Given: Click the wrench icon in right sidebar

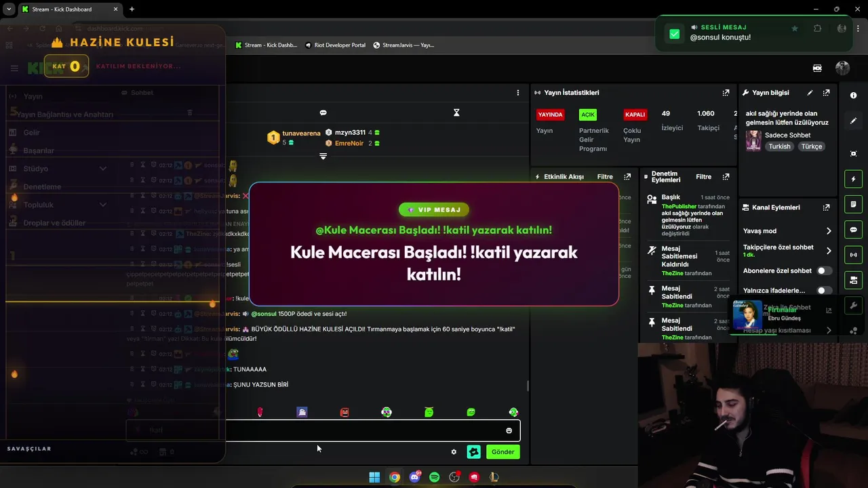Looking at the screenshot, I should (853, 305).
